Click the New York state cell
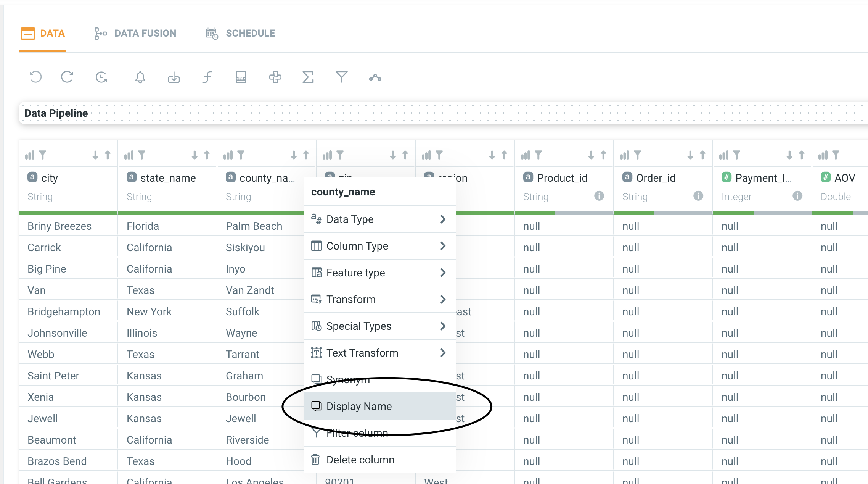This screenshot has width=868, height=484. tap(167, 311)
